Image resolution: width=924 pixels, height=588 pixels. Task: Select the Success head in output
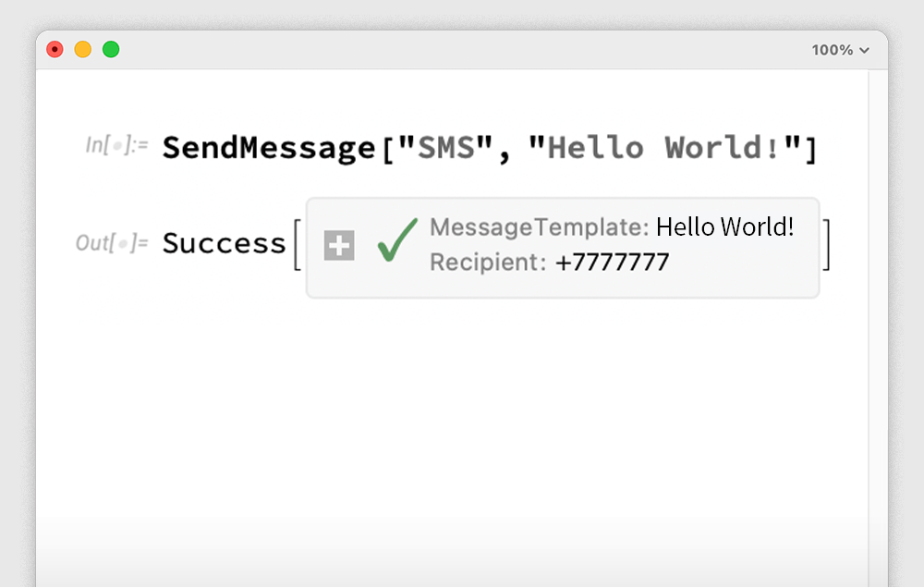click(x=225, y=243)
